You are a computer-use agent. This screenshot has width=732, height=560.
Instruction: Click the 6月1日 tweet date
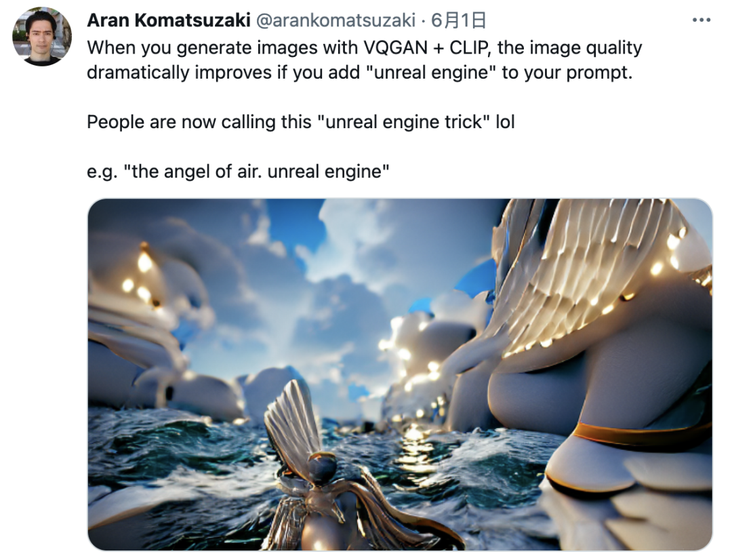pyautogui.click(x=458, y=20)
